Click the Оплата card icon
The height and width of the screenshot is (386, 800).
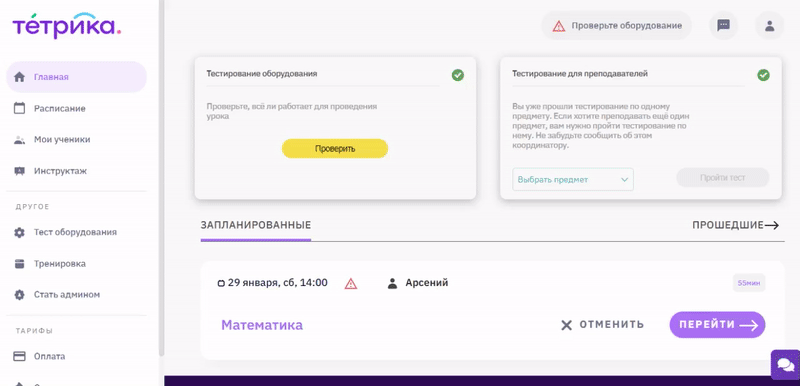[19, 356]
